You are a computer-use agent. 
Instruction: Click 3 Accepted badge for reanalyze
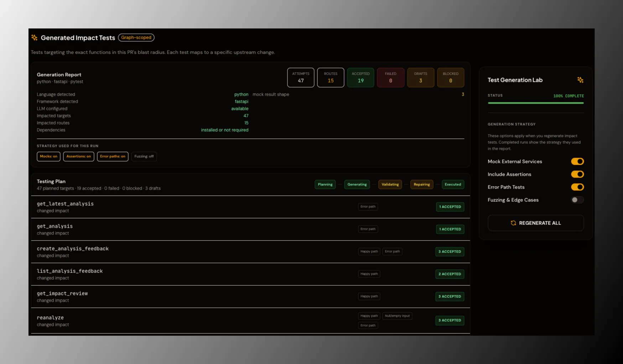450,320
